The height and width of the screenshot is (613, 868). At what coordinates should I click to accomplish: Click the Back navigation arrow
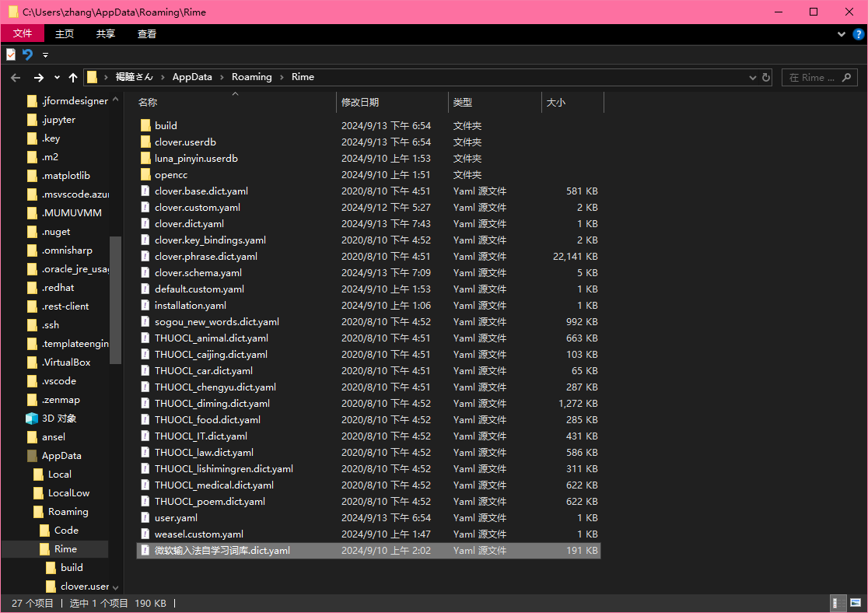[16, 78]
